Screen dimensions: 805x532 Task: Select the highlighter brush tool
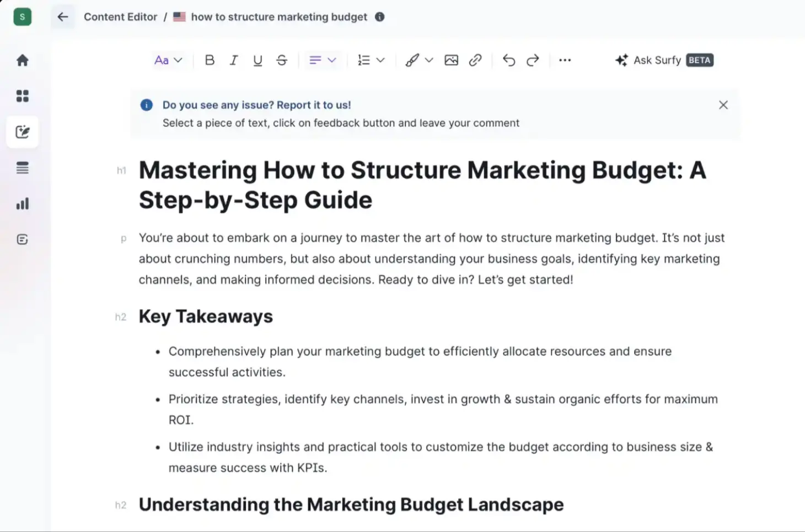click(412, 60)
